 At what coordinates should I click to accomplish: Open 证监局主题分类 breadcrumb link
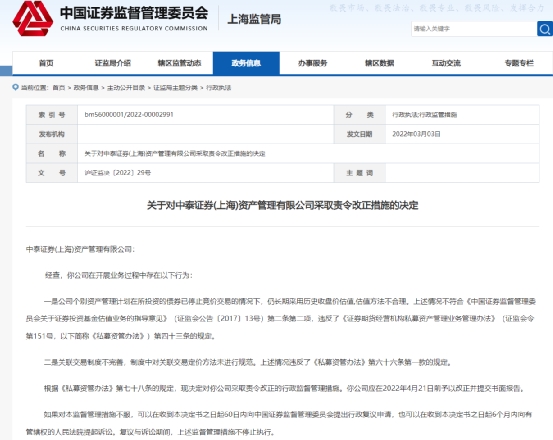pos(175,88)
